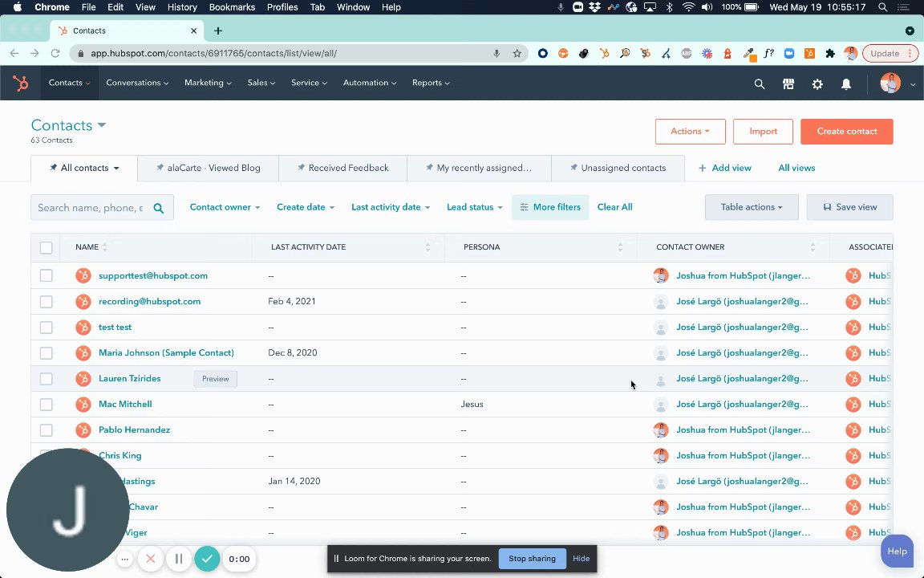Image resolution: width=924 pixels, height=578 pixels.
Task: Check the Maria Johnson row checkbox
Action: click(46, 352)
